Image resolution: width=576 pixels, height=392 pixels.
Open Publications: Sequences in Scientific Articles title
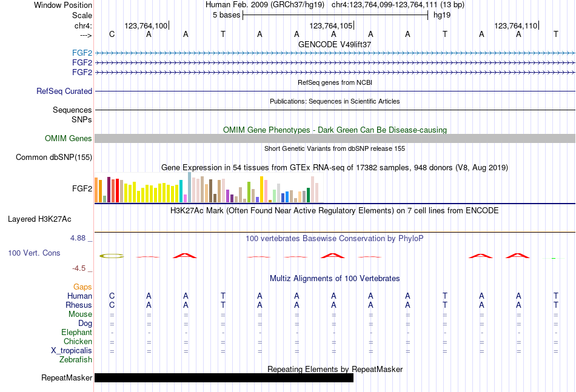(335, 101)
